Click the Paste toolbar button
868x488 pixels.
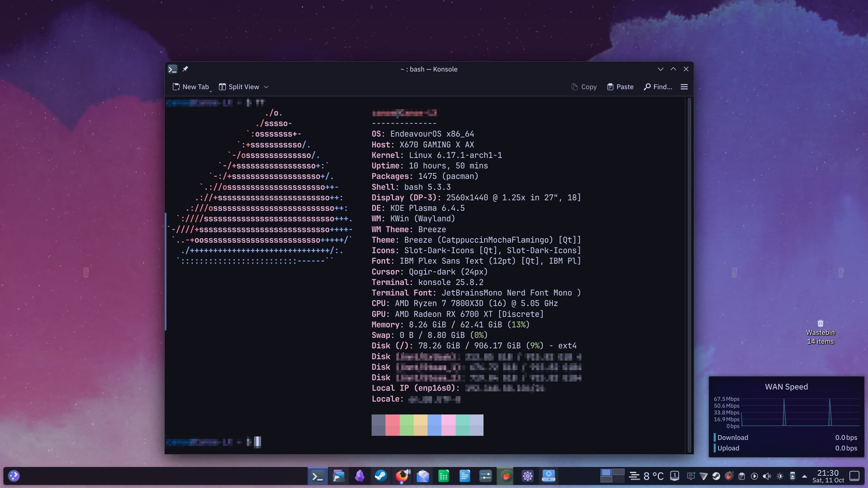click(620, 87)
